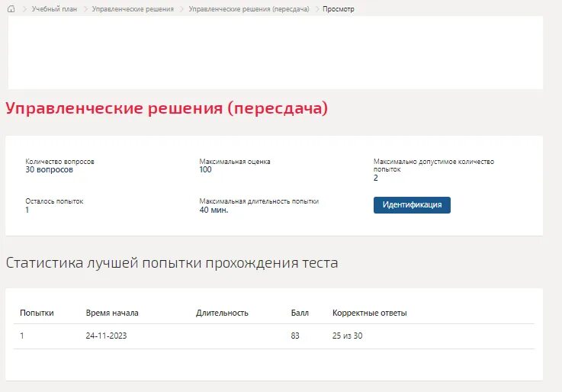Select the Просмотр breadcrumb item

point(338,9)
